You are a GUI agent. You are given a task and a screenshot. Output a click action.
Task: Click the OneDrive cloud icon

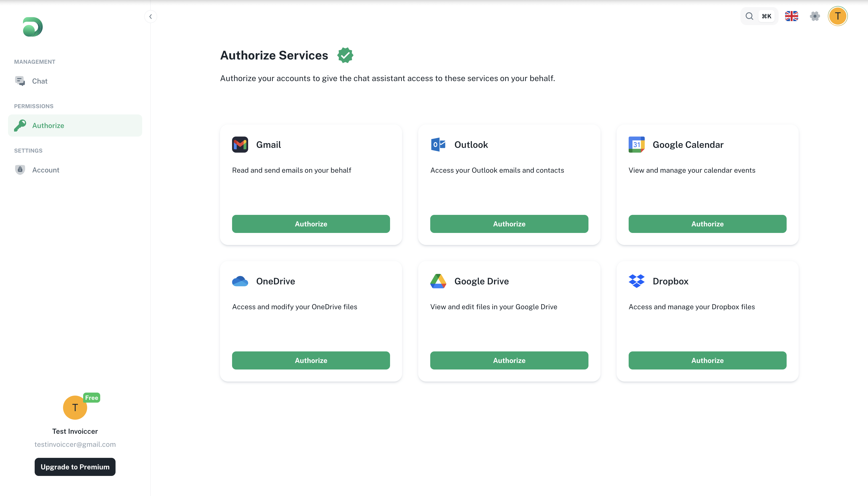[240, 281]
